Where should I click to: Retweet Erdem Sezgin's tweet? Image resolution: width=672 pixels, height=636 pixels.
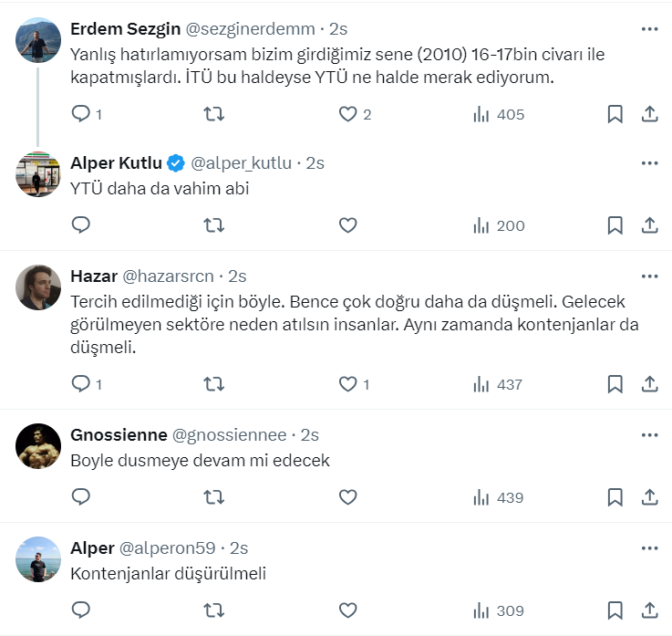tap(214, 114)
